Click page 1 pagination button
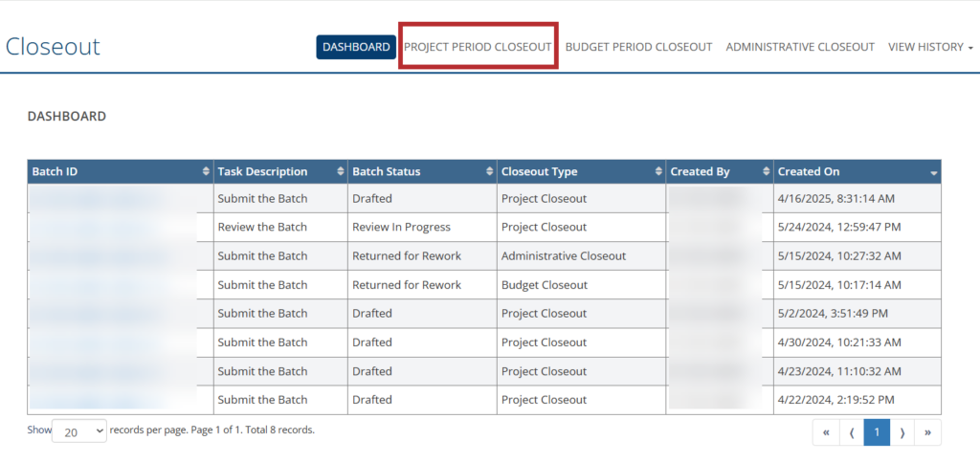The height and width of the screenshot is (463, 980). coord(877,432)
